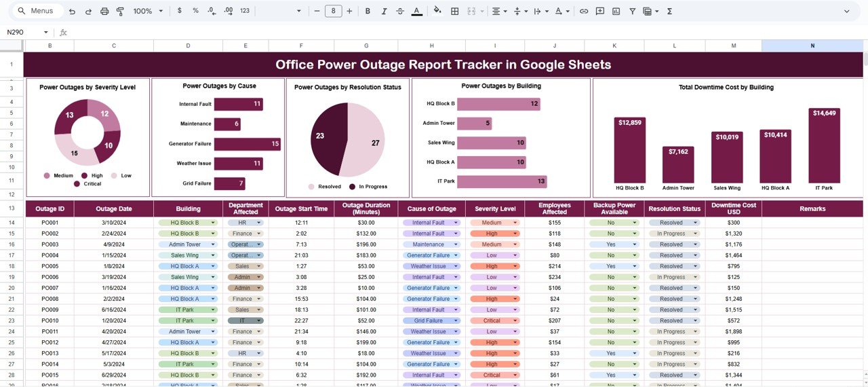Open the 123 number format menu
868x387 pixels.
pyautogui.click(x=245, y=12)
